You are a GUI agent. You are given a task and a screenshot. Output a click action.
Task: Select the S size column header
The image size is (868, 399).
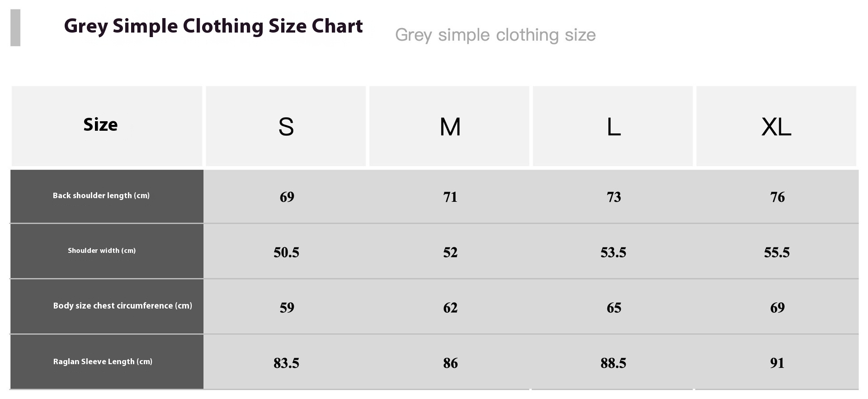286,126
